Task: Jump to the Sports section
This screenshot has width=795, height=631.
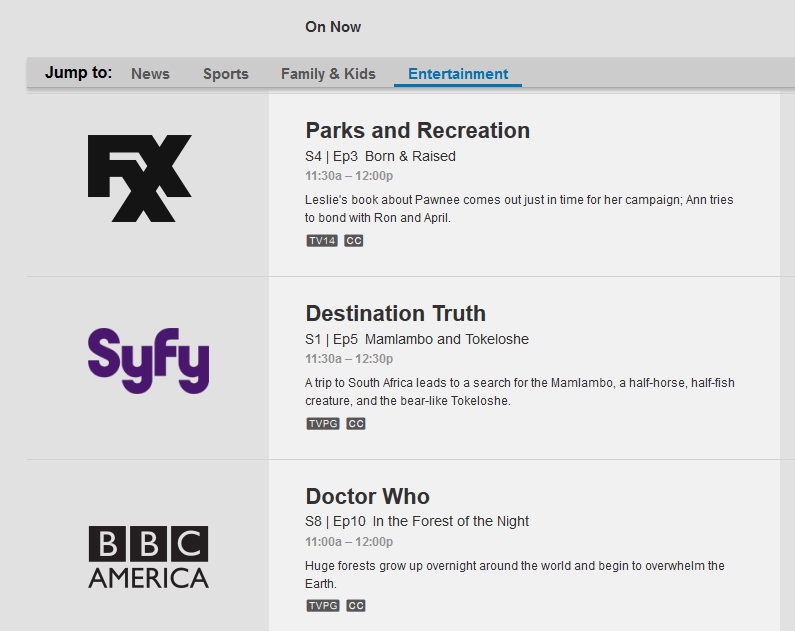Action: coord(226,74)
